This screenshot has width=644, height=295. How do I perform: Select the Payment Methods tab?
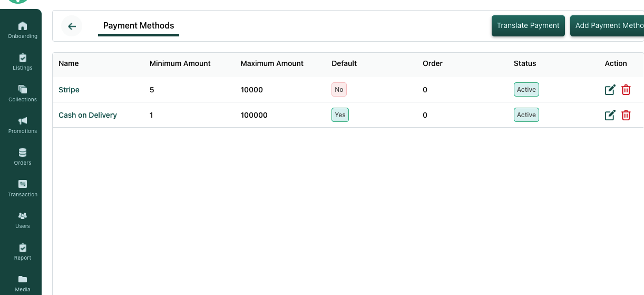(139, 25)
